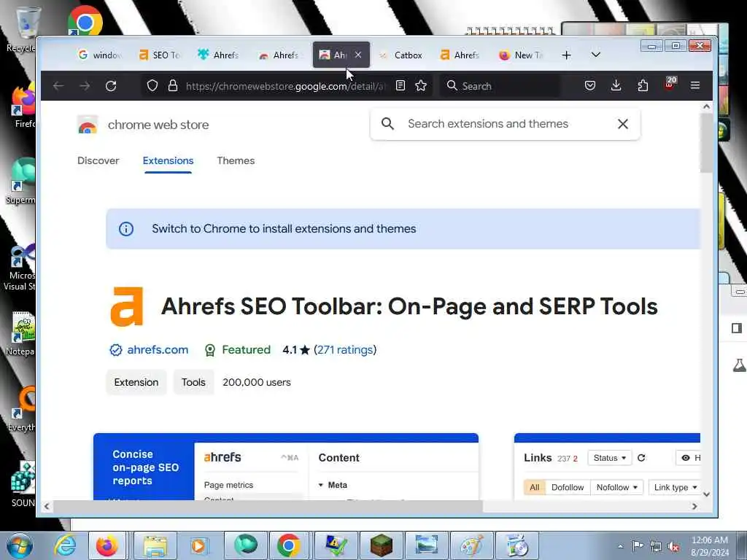Click the green sphere taskbar icon
Image resolution: width=747 pixels, height=560 pixels.
[x=245, y=545]
